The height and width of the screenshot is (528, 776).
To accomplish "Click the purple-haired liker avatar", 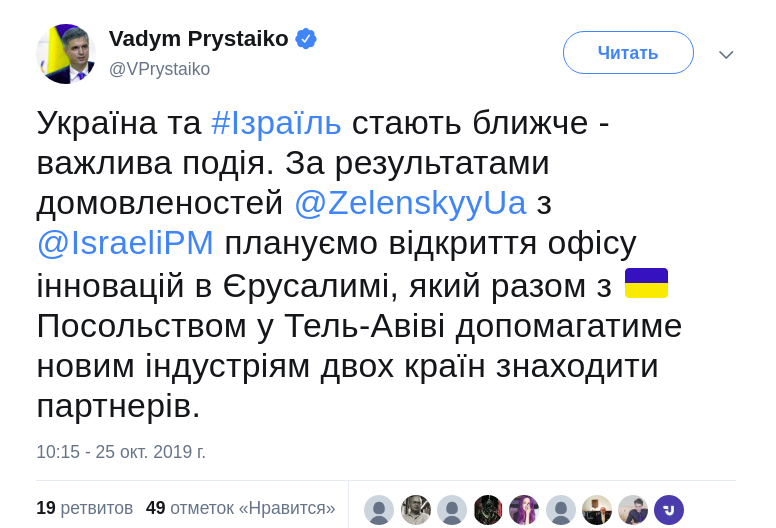I will click(524, 510).
